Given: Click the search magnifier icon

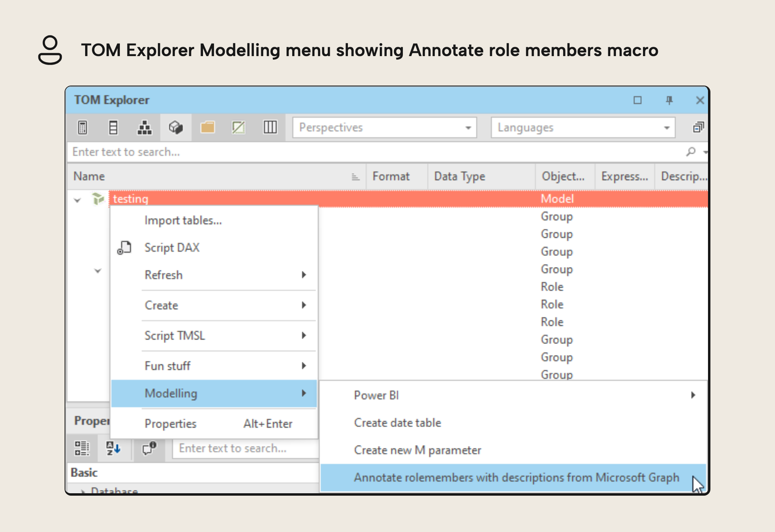Looking at the screenshot, I should coord(691,152).
